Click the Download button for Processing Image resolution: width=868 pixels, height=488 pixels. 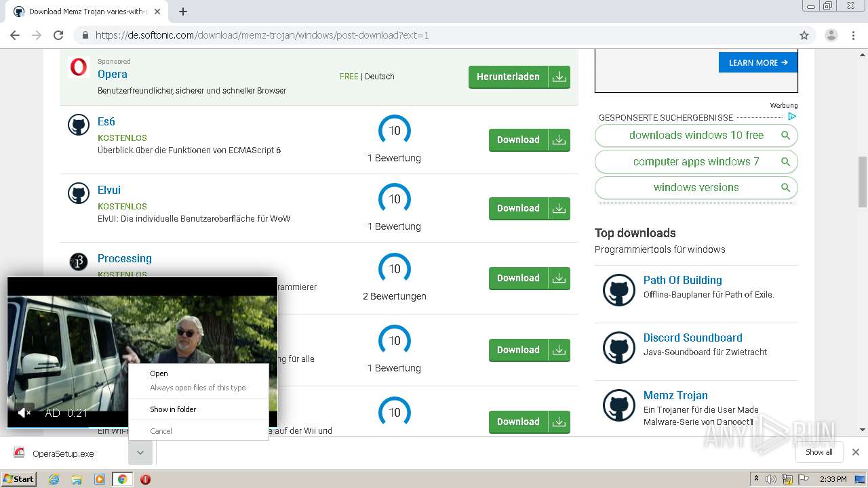point(530,278)
